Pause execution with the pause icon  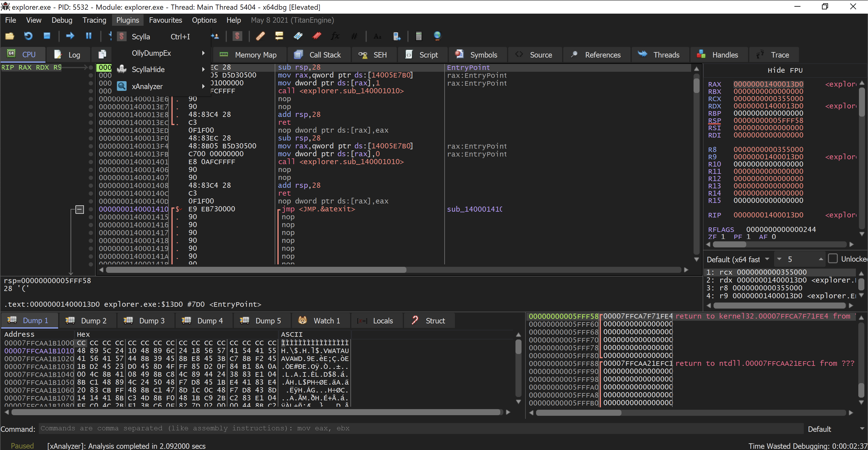pos(89,36)
